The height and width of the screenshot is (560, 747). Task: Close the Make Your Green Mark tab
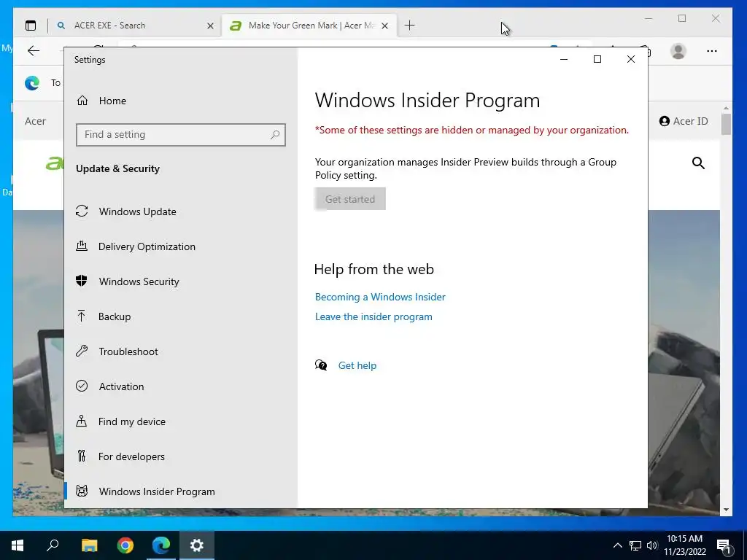point(385,26)
